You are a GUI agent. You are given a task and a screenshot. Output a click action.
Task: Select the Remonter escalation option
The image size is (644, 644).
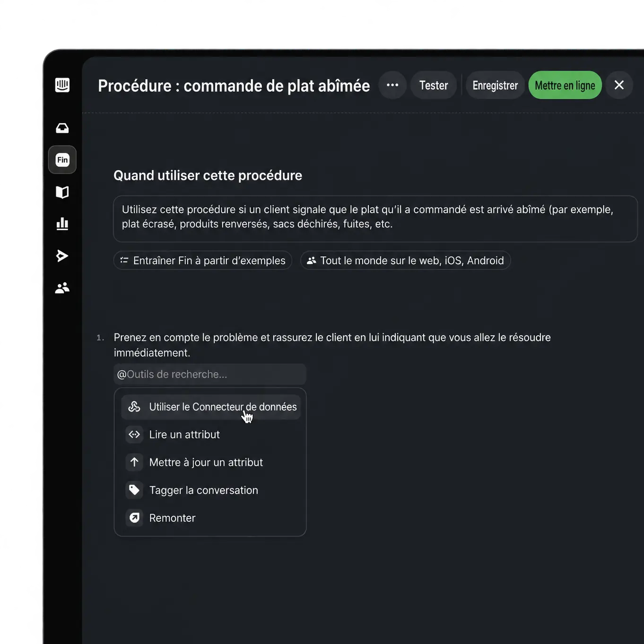tap(211, 518)
